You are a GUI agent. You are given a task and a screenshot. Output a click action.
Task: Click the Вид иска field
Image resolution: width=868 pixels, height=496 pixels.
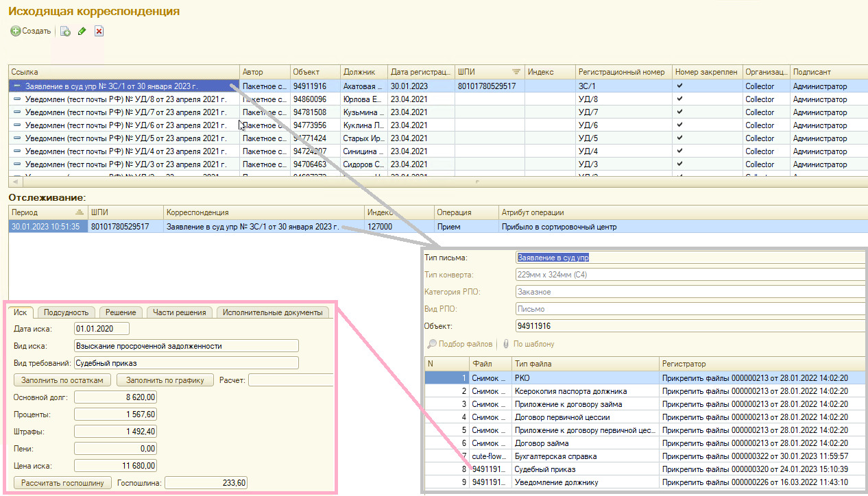pos(186,346)
